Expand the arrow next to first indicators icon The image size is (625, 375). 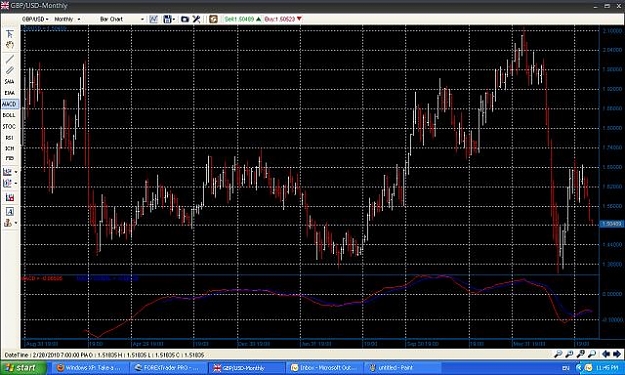pyautogui.click(x=16, y=172)
